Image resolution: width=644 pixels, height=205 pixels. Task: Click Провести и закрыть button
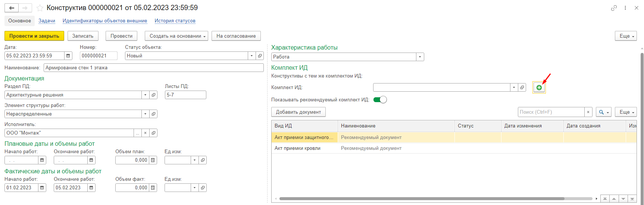(x=34, y=36)
